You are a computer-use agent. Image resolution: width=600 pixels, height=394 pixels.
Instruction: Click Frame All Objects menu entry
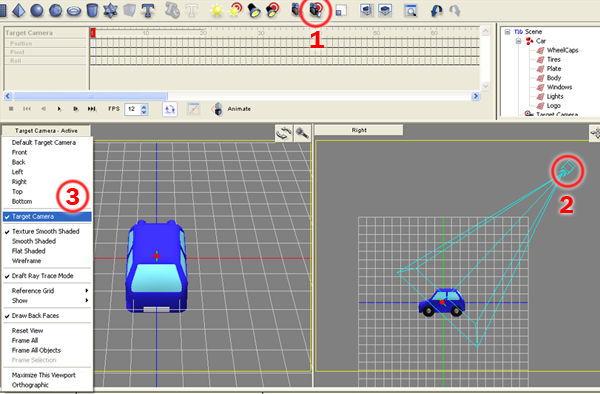47,350
